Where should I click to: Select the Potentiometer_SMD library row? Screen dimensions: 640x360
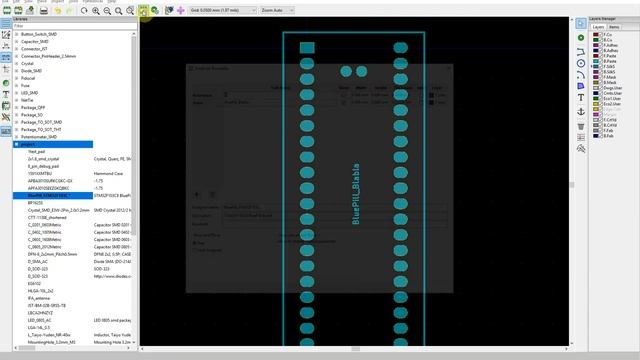(x=39, y=137)
